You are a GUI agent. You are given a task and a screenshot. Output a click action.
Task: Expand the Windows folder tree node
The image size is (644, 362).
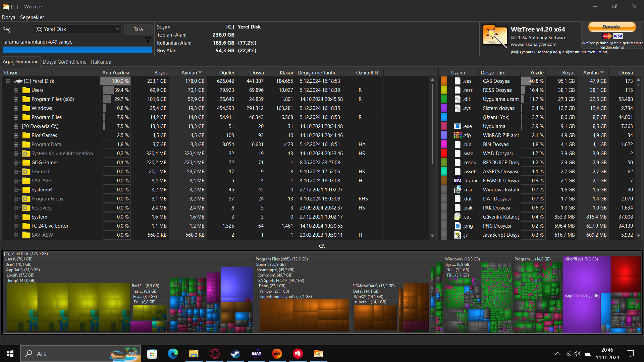coord(16,108)
